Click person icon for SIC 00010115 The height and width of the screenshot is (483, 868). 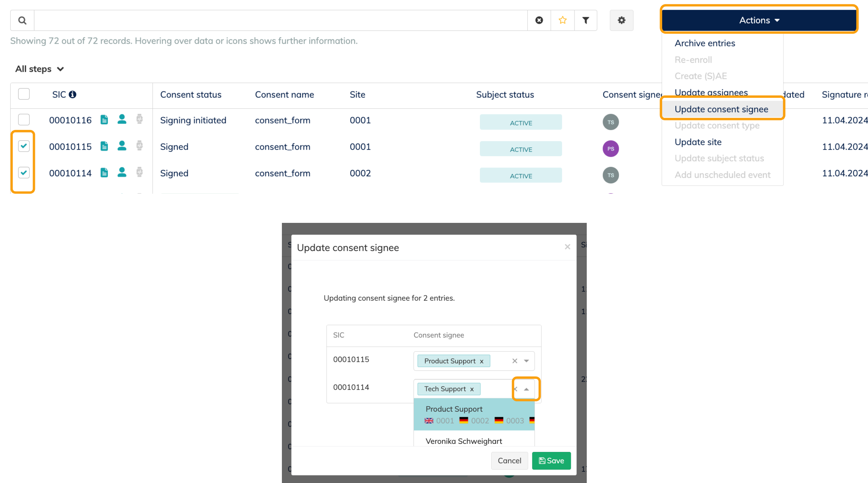tap(122, 146)
